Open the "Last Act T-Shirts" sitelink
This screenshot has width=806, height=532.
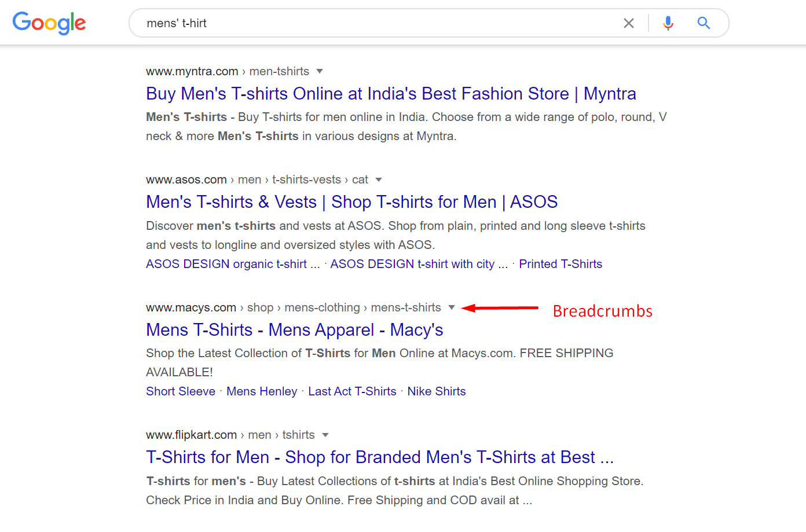[352, 391]
